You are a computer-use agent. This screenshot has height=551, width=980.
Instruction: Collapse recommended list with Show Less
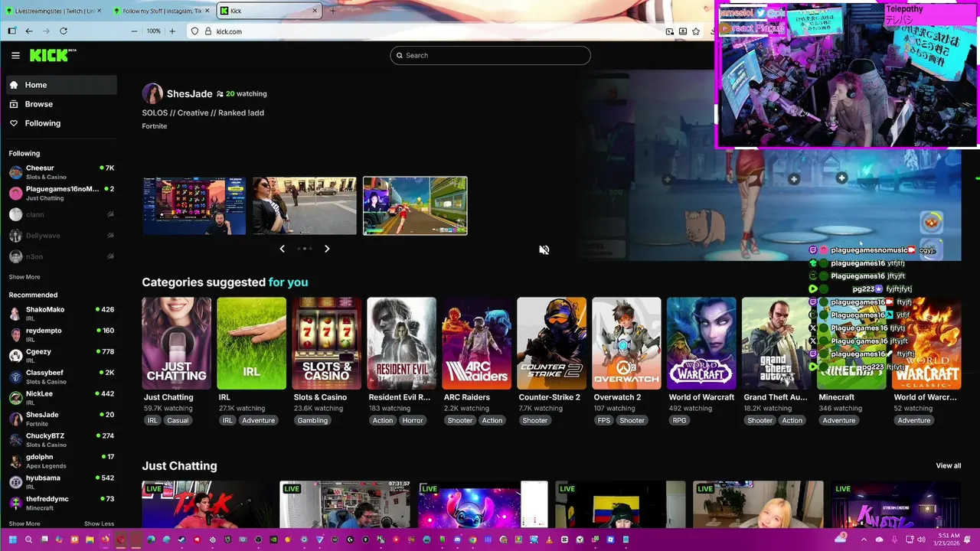99,524
